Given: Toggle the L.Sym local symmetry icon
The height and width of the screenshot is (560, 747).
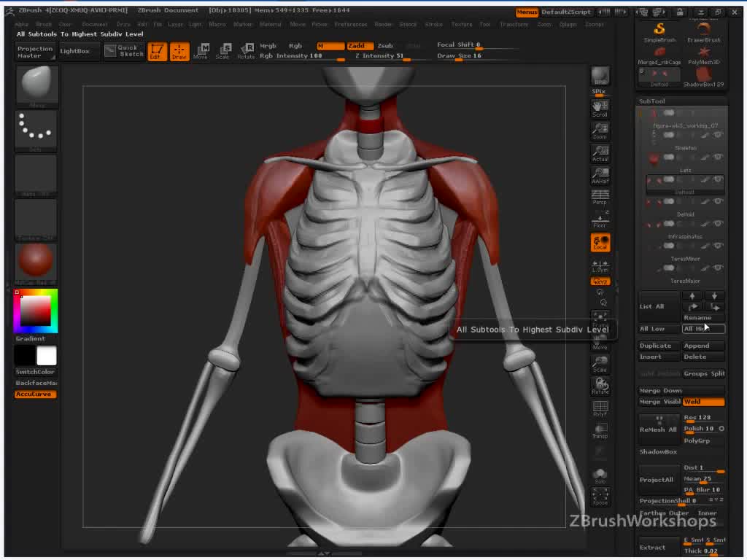Looking at the screenshot, I should tap(600, 265).
